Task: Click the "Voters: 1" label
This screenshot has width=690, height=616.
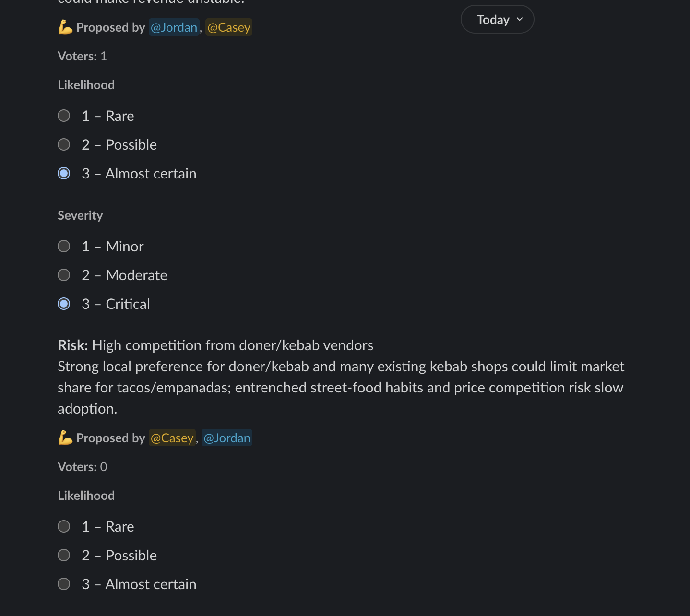Action: [82, 56]
